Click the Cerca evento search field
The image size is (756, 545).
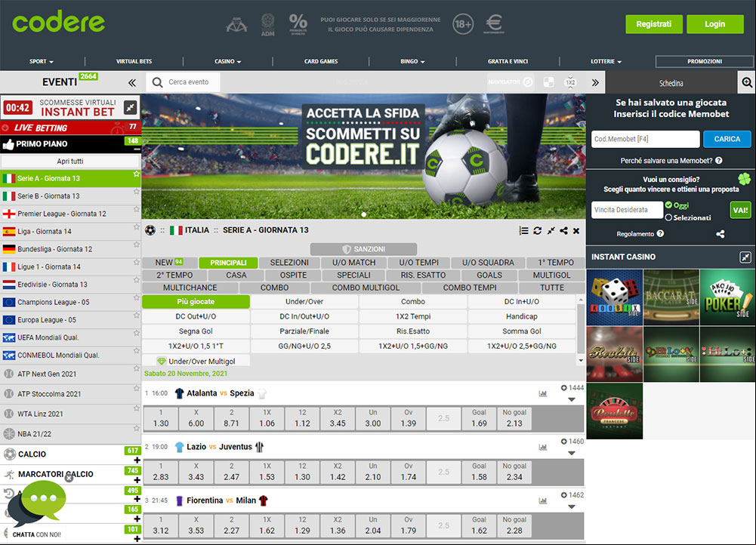(184, 82)
